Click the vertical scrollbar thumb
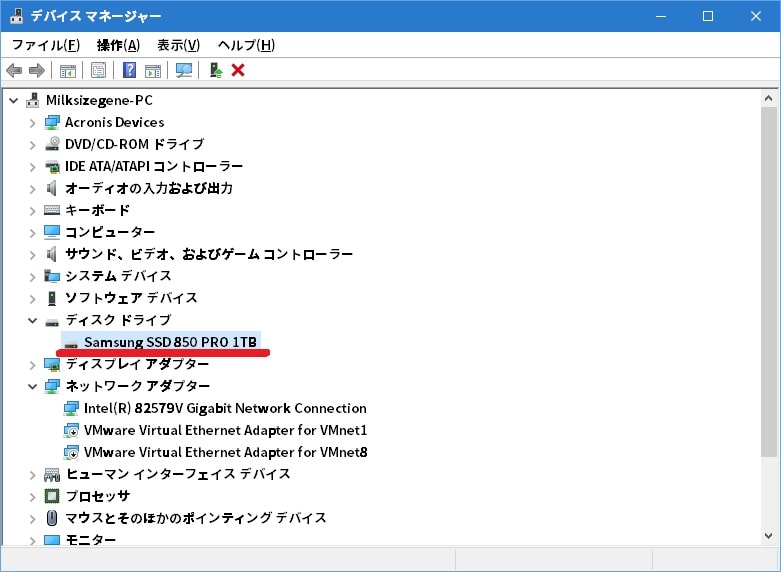Viewport: 781px width, 572px height. 769,281
